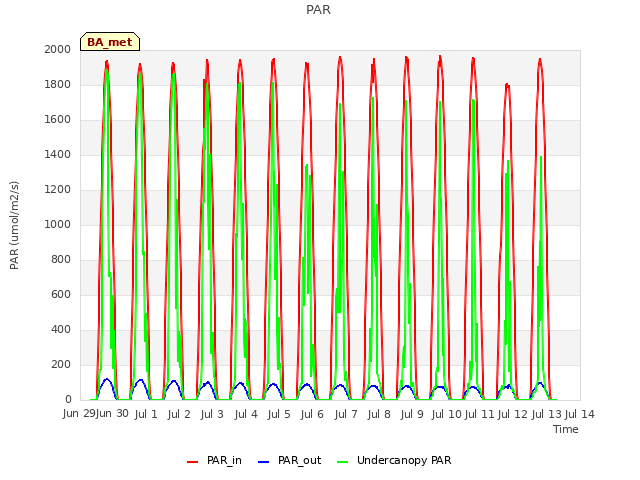Click the 600 y-axis tick label
Viewport: 640px width, 480px height.
61,294
